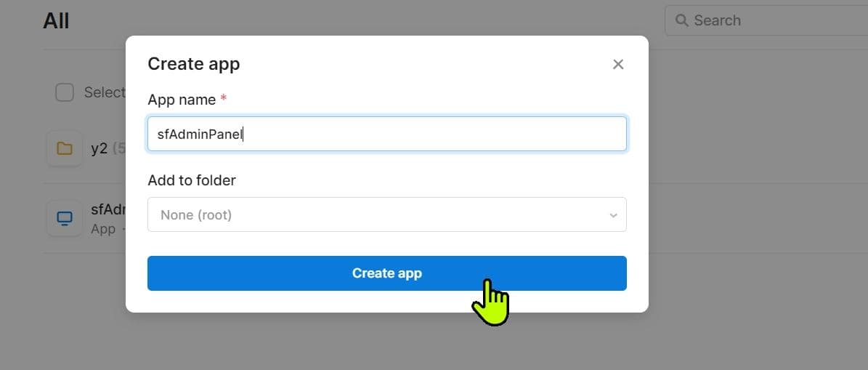Click the None (root) placeholder text
This screenshot has width=868, height=370.
[196, 215]
